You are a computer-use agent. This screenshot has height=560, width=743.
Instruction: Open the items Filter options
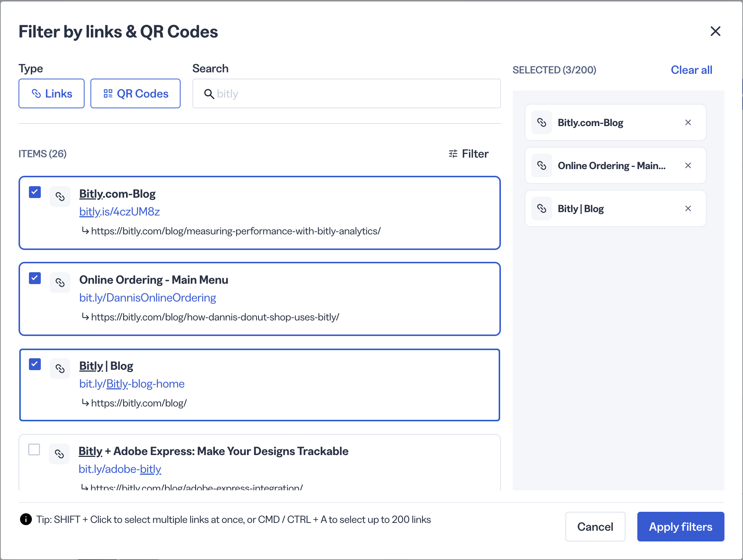(469, 154)
